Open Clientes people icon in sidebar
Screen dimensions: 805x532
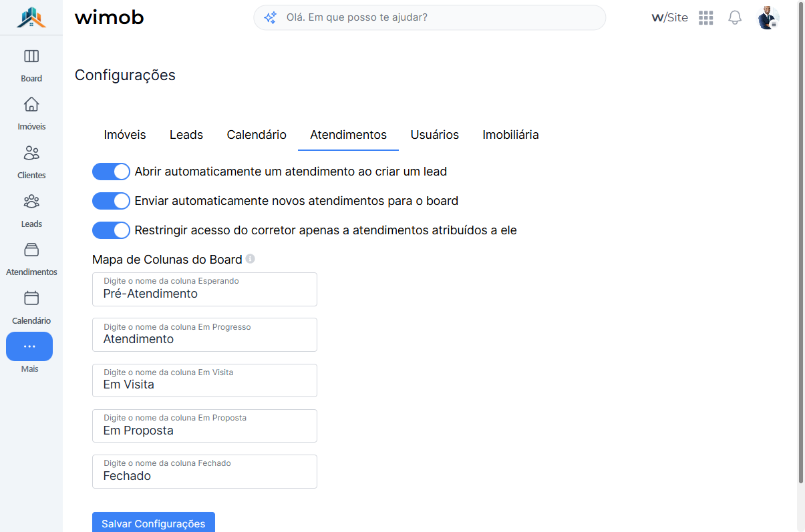tap(31, 153)
